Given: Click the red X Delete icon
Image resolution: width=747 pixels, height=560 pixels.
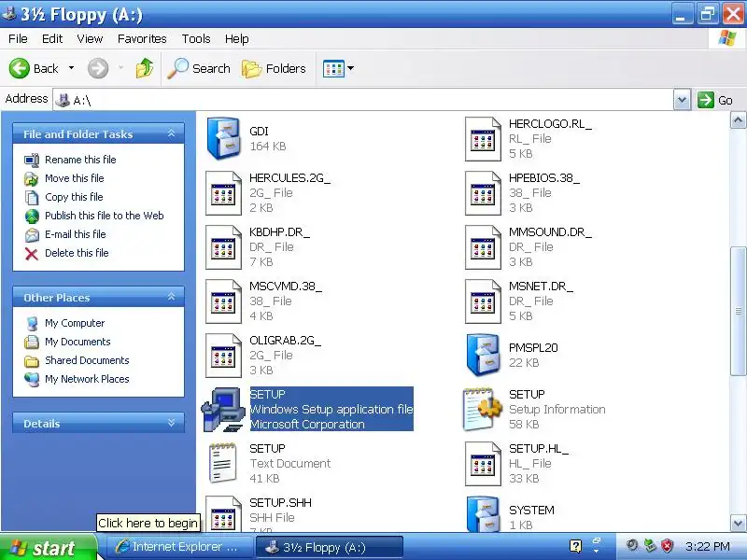Looking at the screenshot, I should 32,254.
